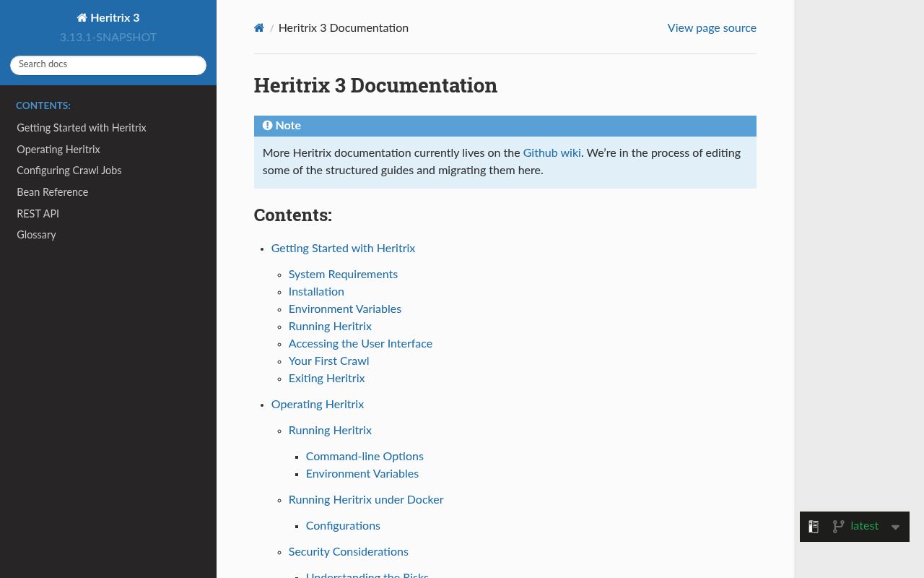Expand the version selector caret

click(895, 527)
